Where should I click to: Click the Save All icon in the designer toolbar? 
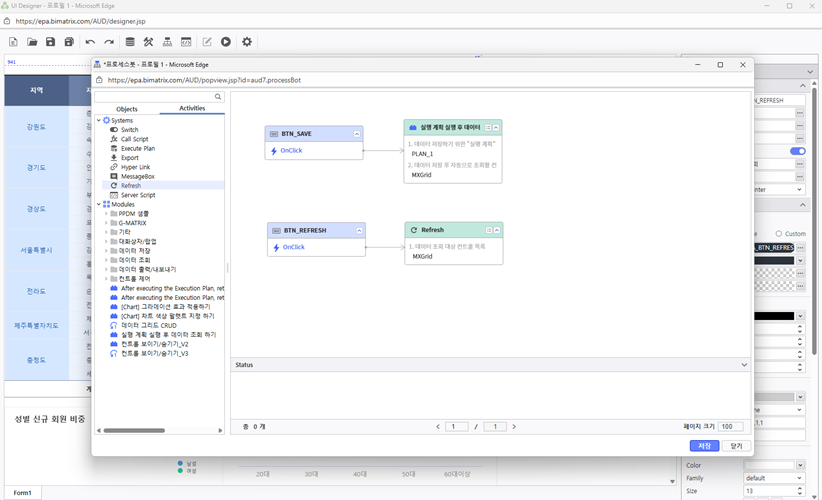[x=69, y=42]
